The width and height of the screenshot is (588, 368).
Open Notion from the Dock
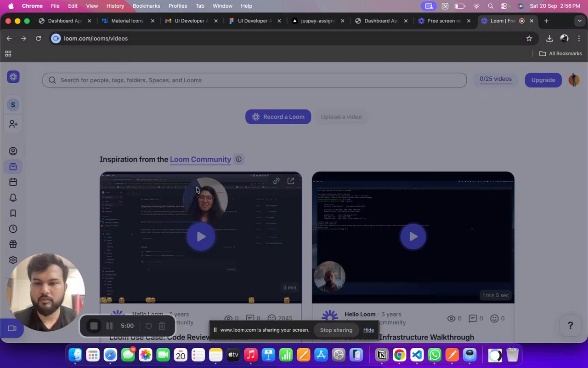click(x=382, y=355)
